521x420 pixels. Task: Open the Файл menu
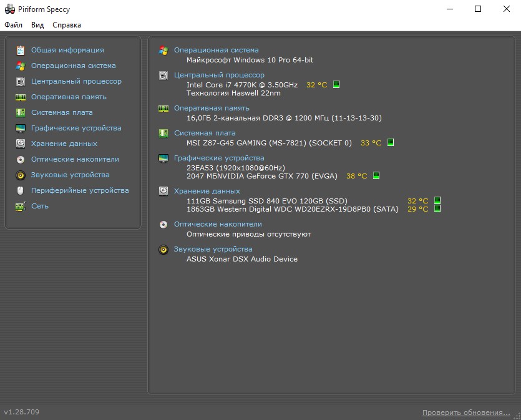point(13,25)
